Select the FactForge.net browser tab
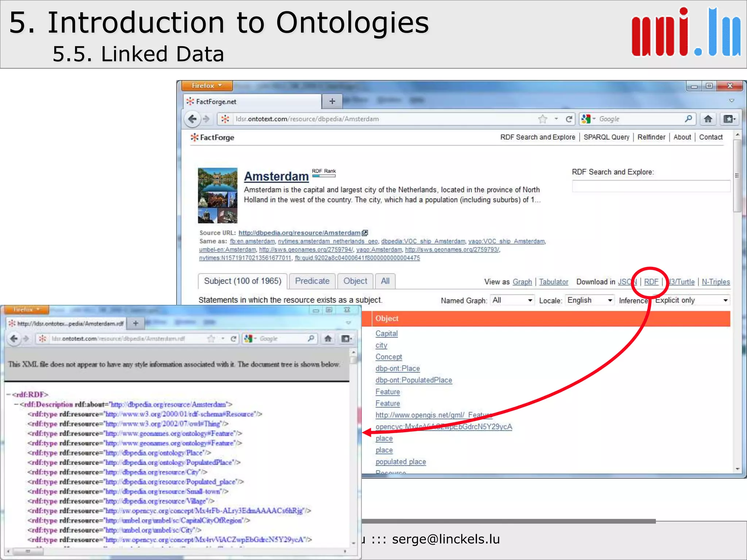747x560 pixels. (x=252, y=102)
